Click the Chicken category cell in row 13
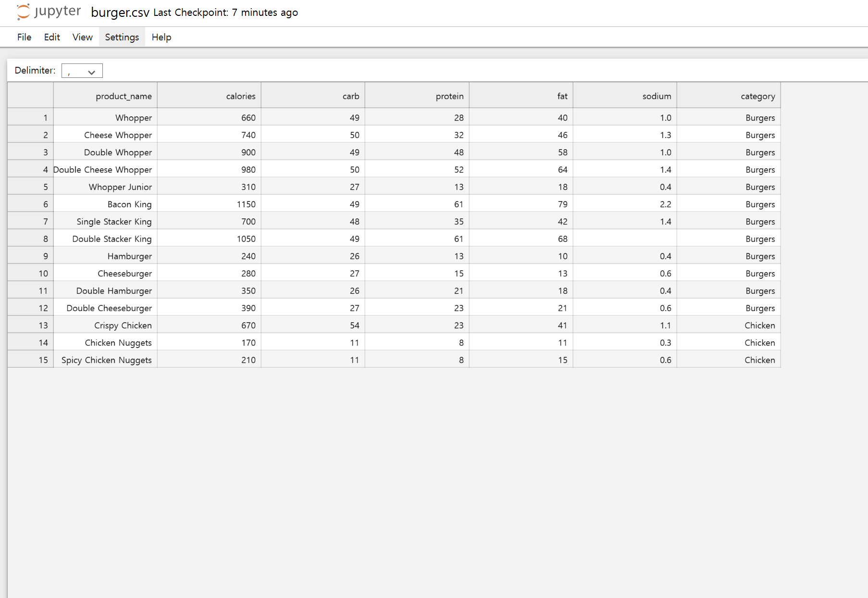The image size is (868, 598). pos(729,325)
